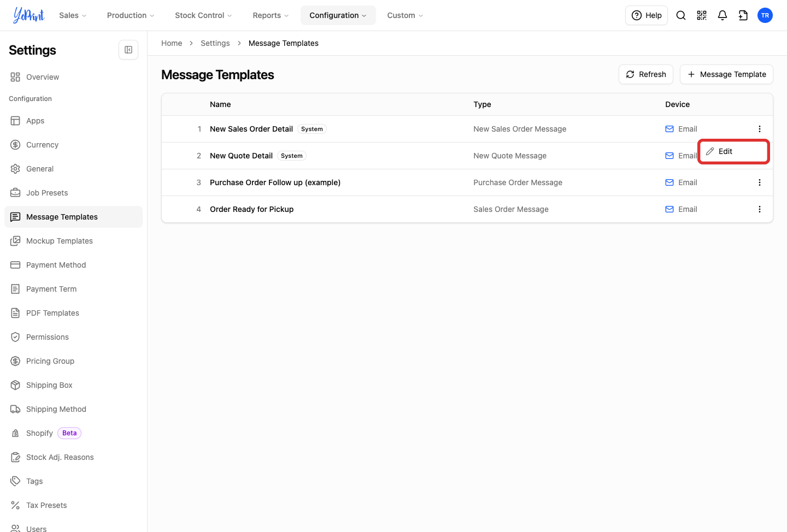Click the Refresh button
Image resolution: width=787 pixels, height=532 pixels.
click(646, 74)
